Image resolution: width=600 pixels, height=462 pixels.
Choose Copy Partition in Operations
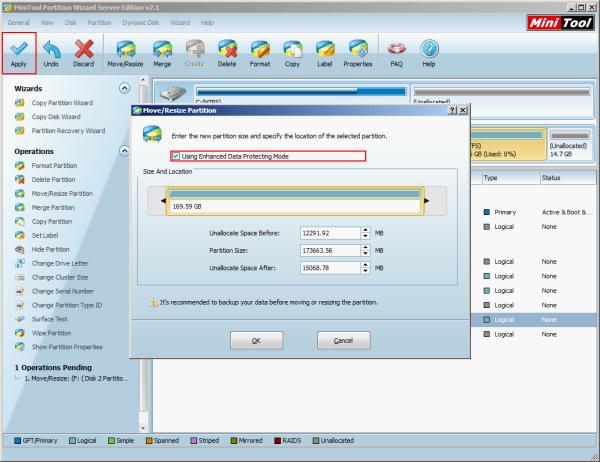click(x=52, y=221)
